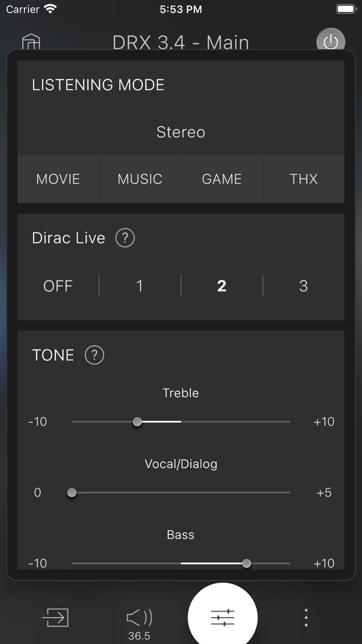
Task: Tap the LISTENING MODE panel header
Action: 98,84
